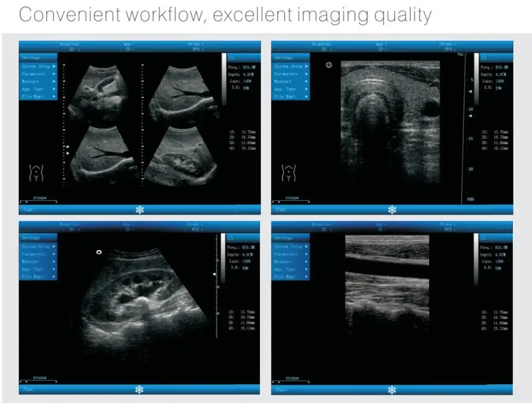Click the freeze icon on the lower-left image
Image resolution: width=532 pixels, height=404 pixels.
pos(139,390)
